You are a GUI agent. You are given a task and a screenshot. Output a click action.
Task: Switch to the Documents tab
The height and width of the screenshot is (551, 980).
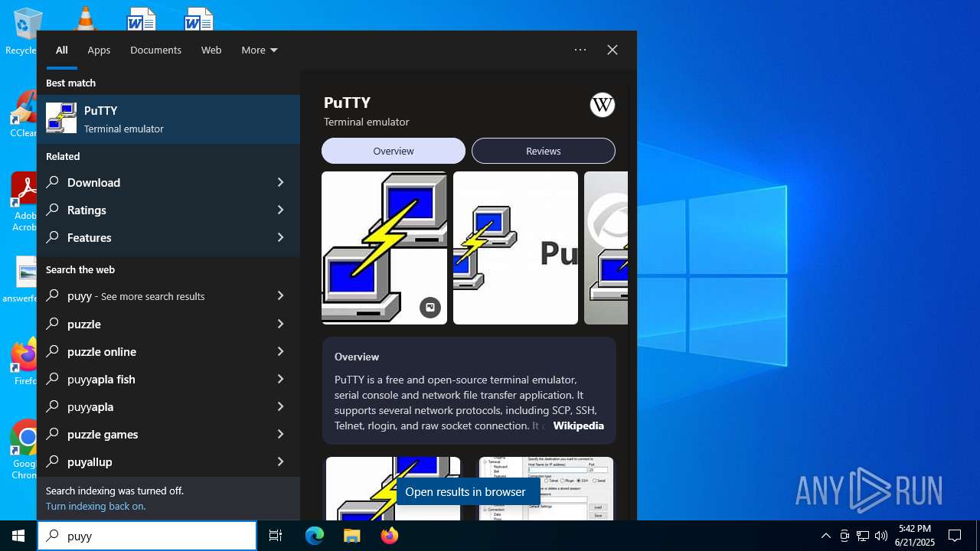155,50
